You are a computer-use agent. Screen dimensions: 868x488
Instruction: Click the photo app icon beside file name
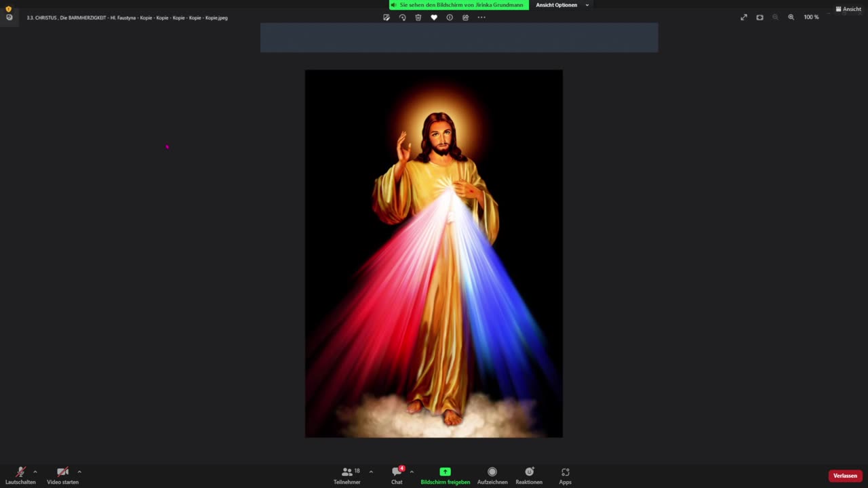[x=9, y=18]
